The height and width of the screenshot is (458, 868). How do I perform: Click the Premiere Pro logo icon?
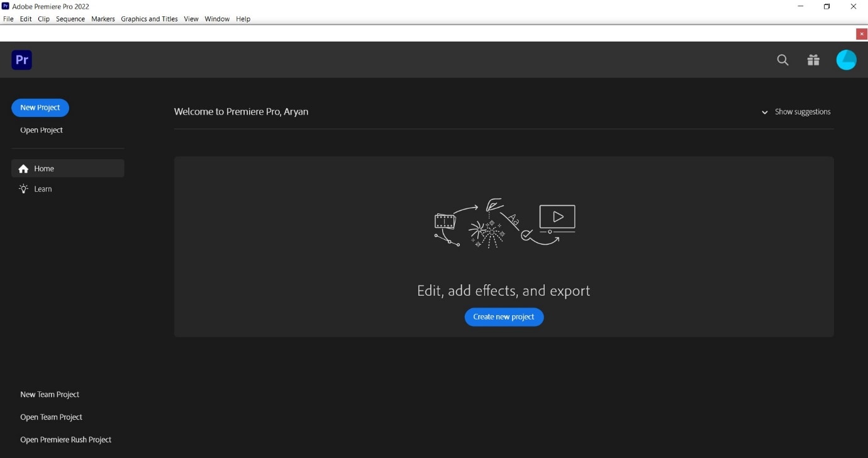(x=21, y=60)
